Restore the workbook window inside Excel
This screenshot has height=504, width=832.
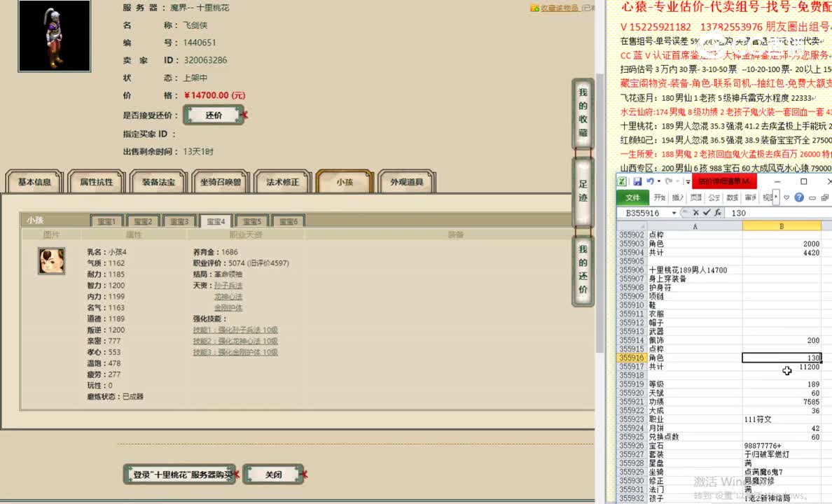point(824,197)
